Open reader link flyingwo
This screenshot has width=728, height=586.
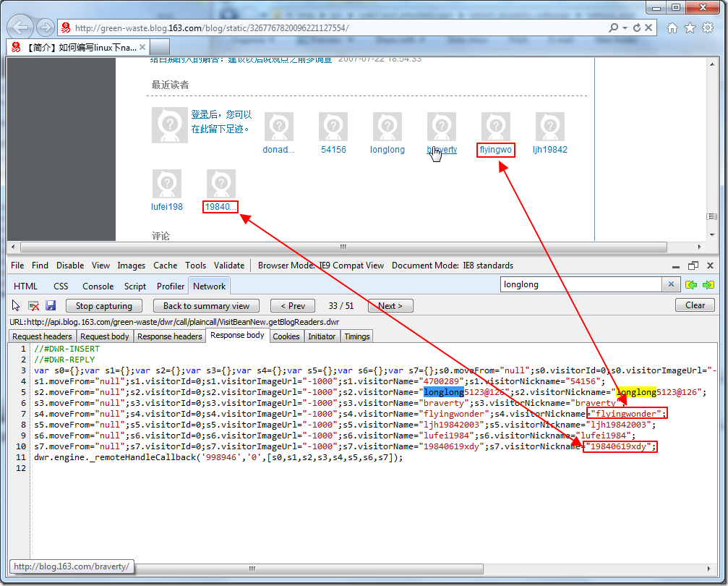coord(496,150)
